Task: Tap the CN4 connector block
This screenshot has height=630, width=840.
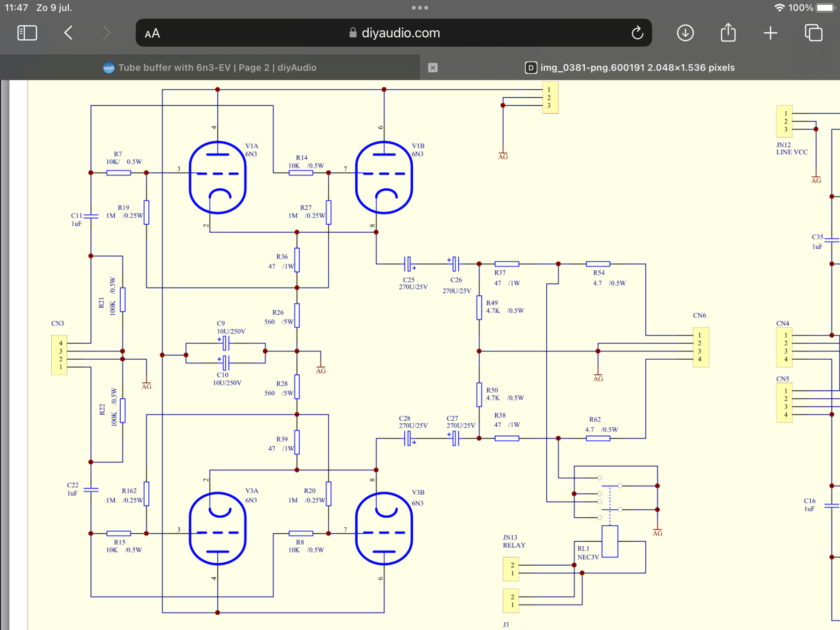Action: point(784,347)
